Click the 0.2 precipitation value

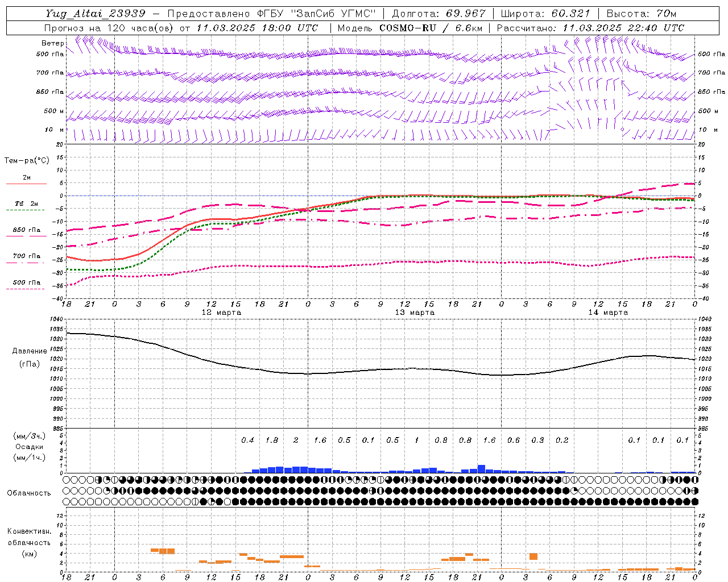coord(562,440)
